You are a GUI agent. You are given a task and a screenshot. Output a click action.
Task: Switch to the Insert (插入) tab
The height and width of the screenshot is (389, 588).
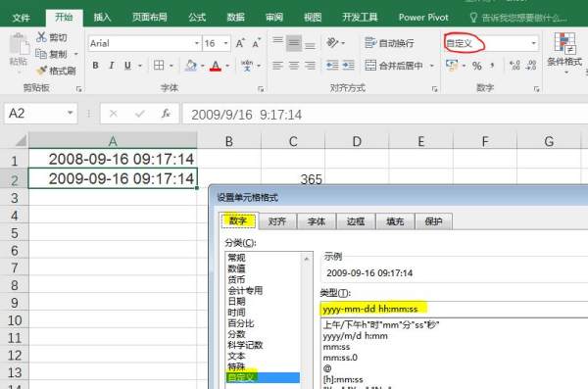click(x=102, y=18)
